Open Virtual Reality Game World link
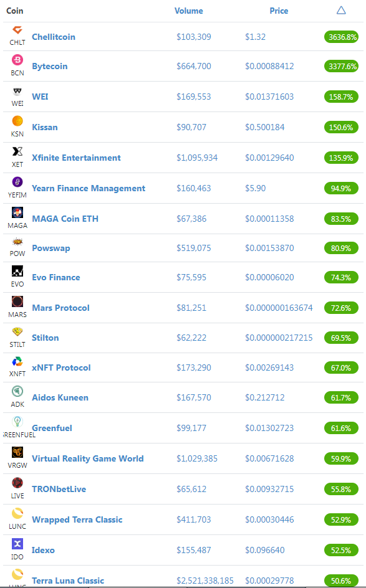This screenshot has width=366, height=588. point(88,458)
